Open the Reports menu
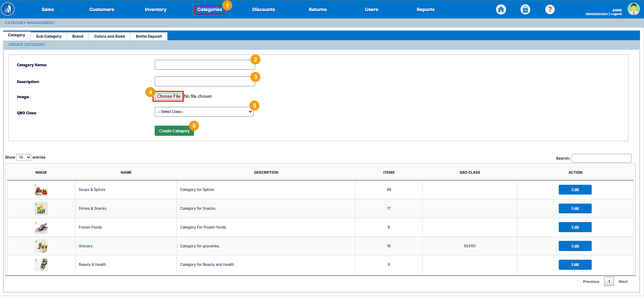The image size is (644, 297). (425, 9)
